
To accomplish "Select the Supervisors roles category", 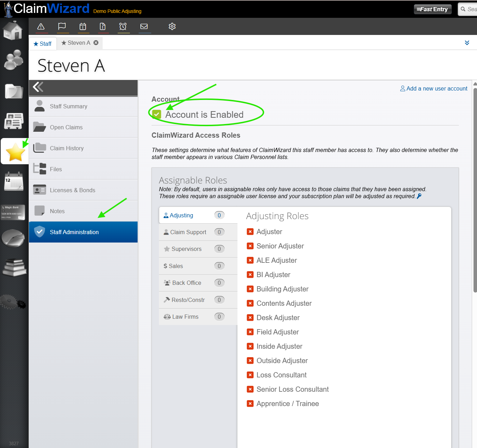I will (198, 249).
